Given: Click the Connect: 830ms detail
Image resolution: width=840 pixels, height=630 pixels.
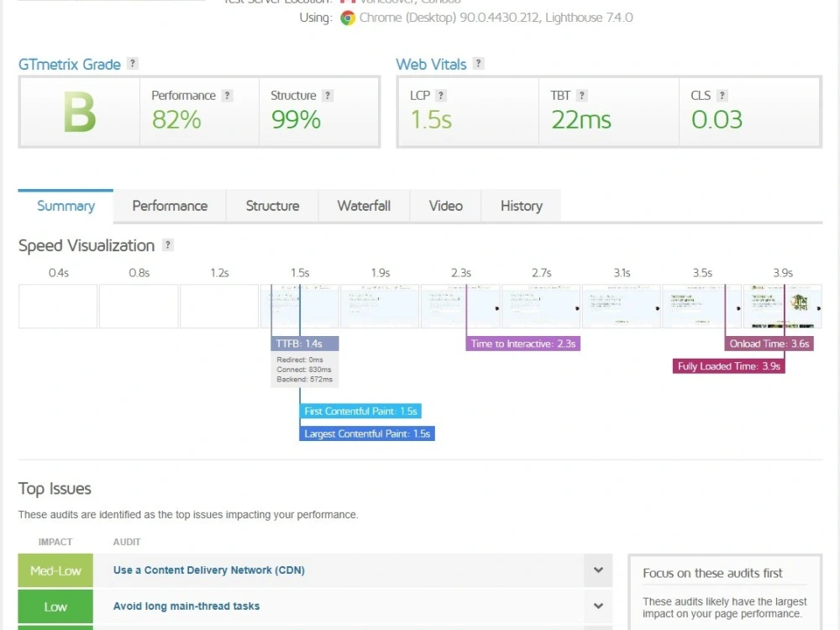Looking at the screenshot, I should tap(304, 369).
